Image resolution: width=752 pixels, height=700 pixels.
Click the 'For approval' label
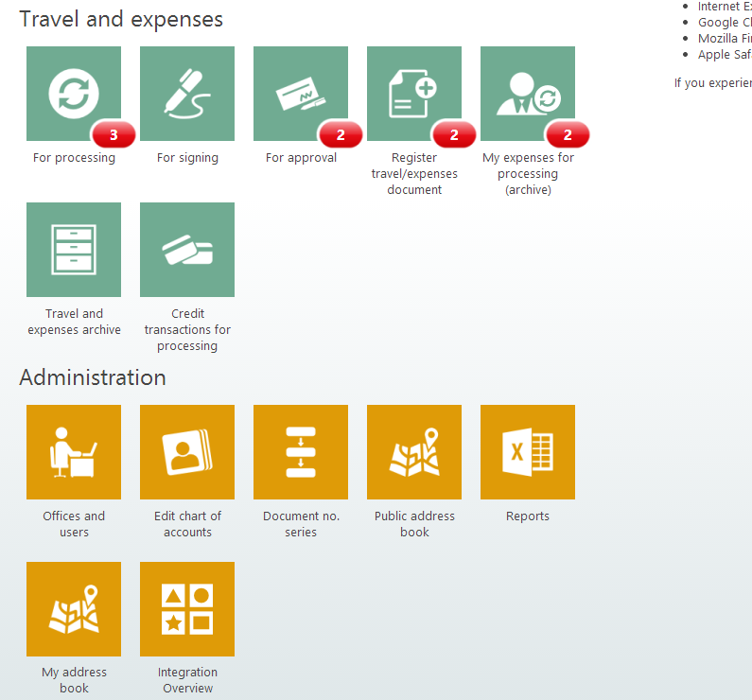301,158
